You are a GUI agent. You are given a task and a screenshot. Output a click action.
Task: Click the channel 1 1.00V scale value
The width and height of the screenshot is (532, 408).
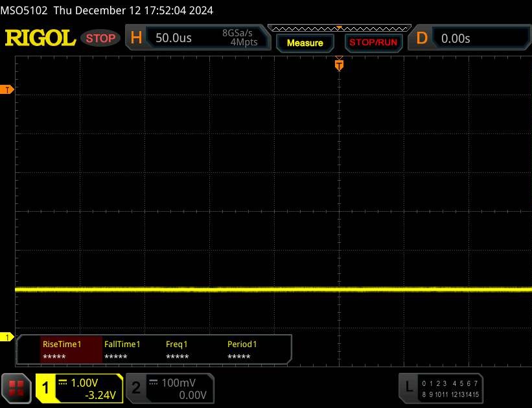click(84, 383)
